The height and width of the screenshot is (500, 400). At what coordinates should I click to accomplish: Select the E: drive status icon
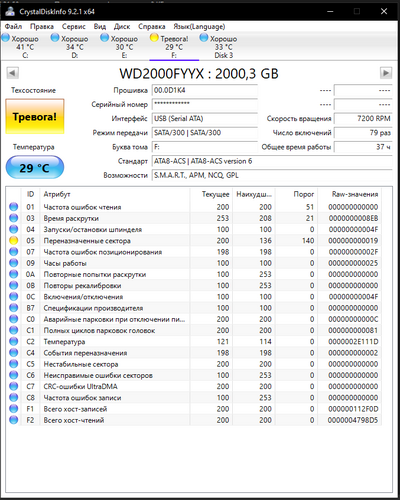105,38
